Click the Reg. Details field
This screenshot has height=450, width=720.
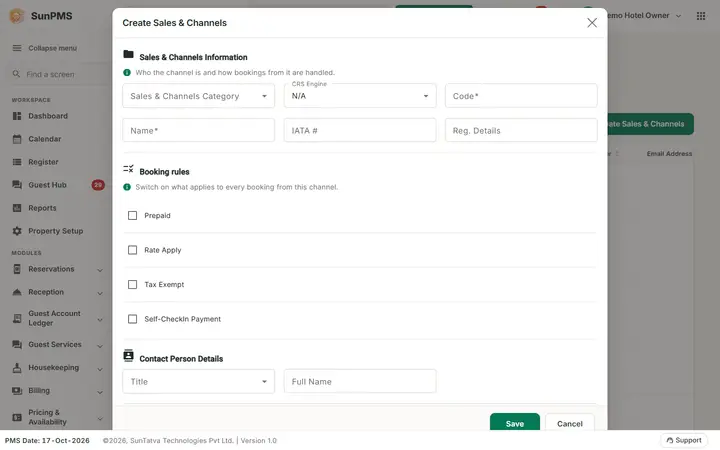pyautogui.click(x=521, y=130)
